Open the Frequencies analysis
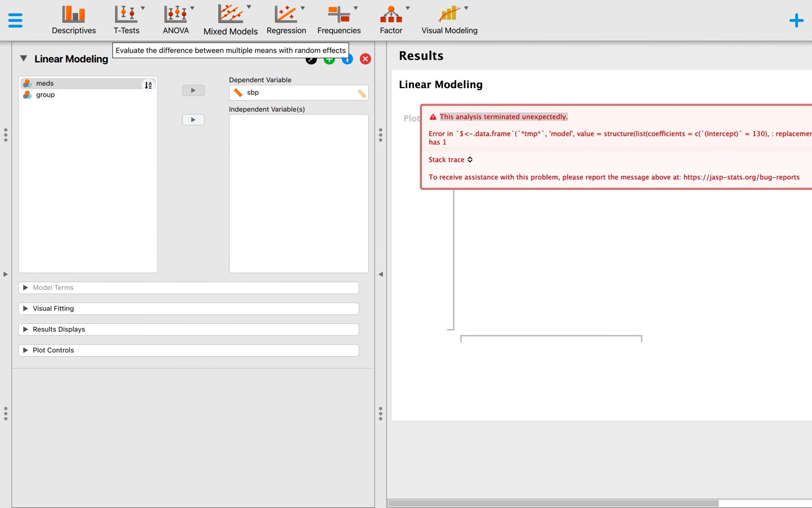This screenshot has width=812, height=508. pyautogui.click(x=339, y=20)
